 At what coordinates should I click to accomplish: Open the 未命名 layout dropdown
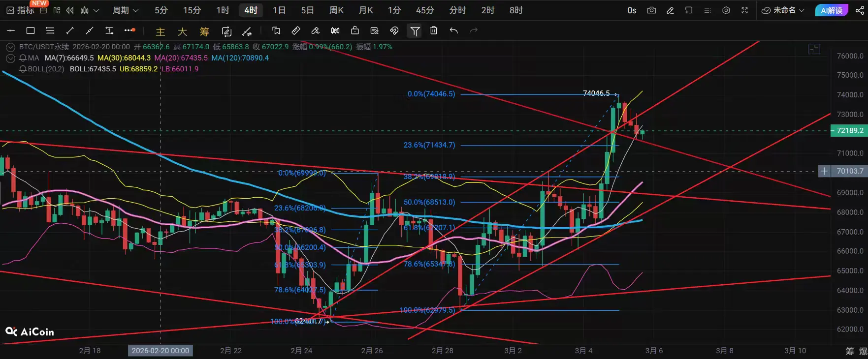pos(783,10)
